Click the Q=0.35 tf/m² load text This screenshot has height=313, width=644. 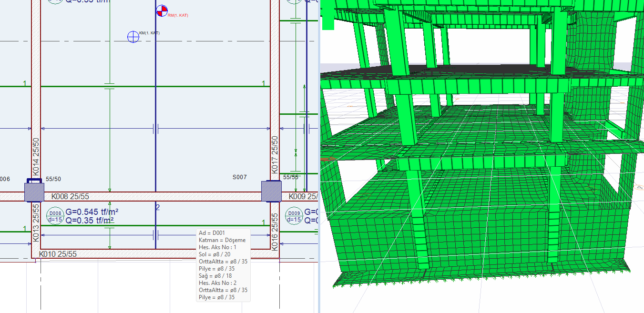click(x=90, y=220)
